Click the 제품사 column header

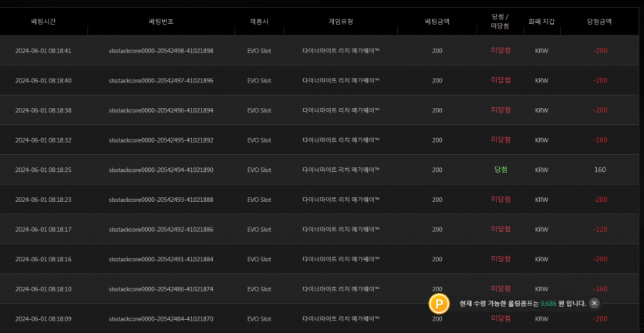coord(259,22)
